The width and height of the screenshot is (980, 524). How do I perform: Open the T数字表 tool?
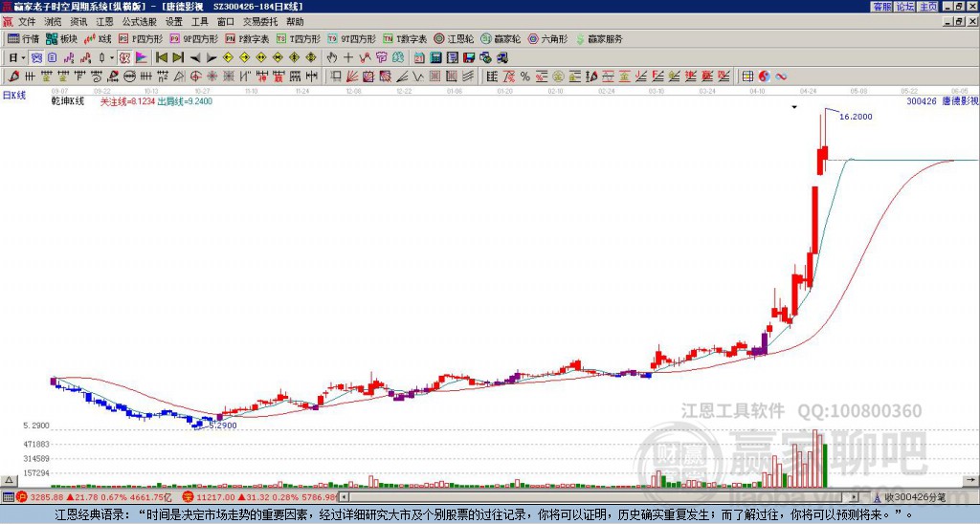[405, 38]
